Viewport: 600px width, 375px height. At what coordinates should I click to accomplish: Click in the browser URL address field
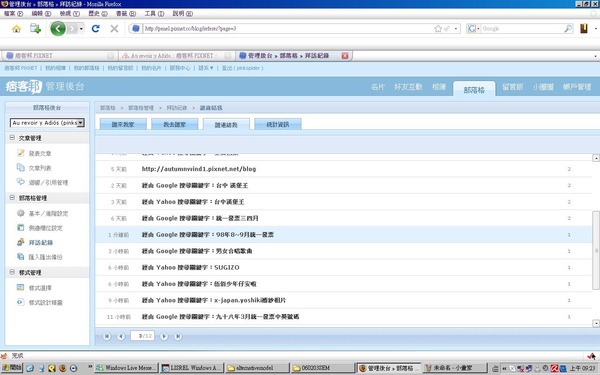289,29
